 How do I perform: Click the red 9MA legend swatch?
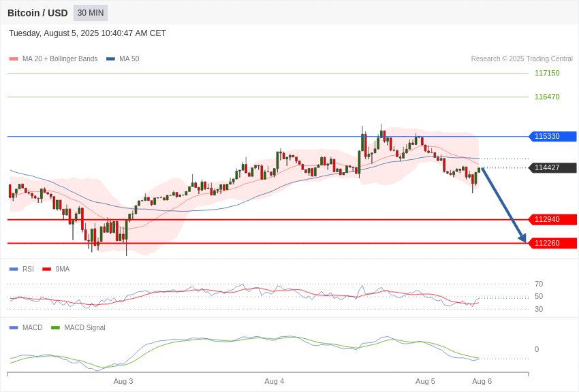[x=47, y=269]
